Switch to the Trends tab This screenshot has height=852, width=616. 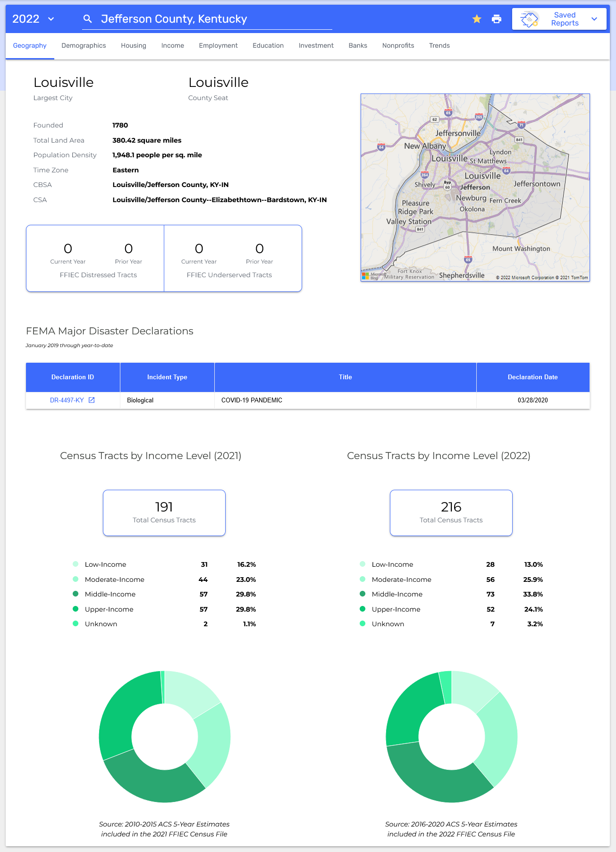(439, 46)
